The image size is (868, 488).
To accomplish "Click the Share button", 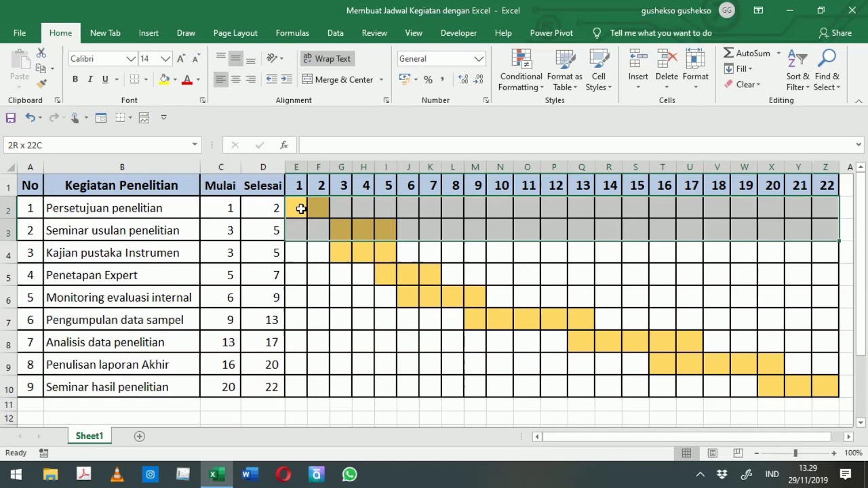I will click(835, 33).
